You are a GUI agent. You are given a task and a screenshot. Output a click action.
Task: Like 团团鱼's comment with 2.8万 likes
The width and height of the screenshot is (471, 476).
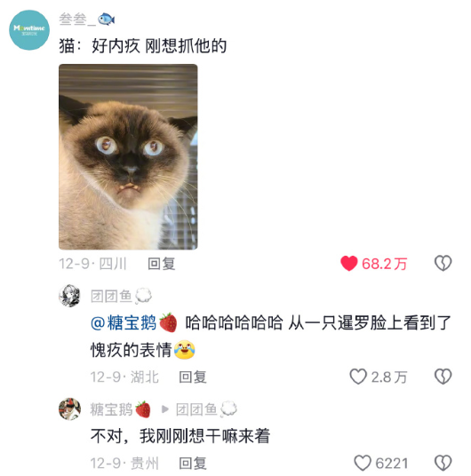pos(358,377)
